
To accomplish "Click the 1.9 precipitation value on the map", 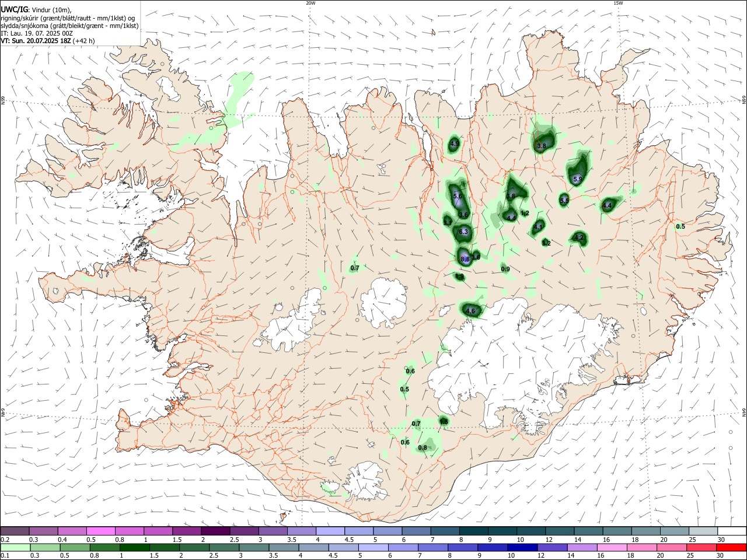I will click(x=459, y=276).
